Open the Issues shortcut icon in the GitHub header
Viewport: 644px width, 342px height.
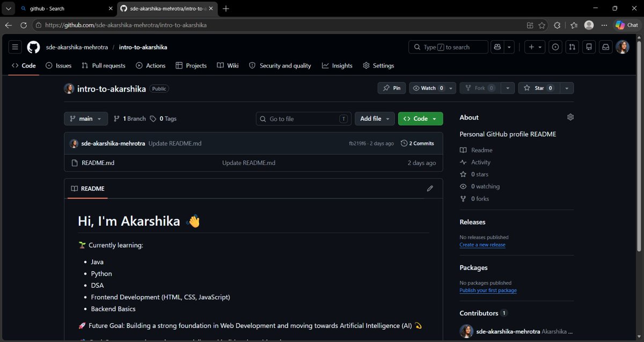555,47
